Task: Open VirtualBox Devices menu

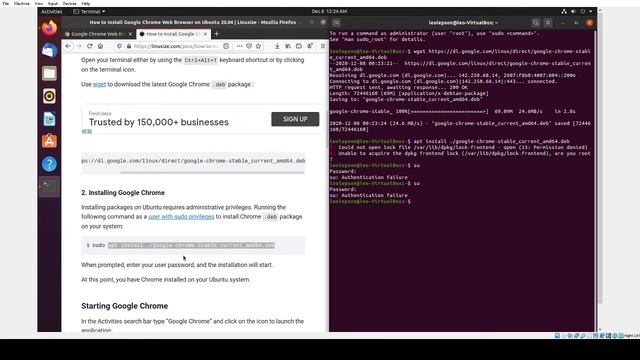Action: pyautogui.click(x=69, y=3)
